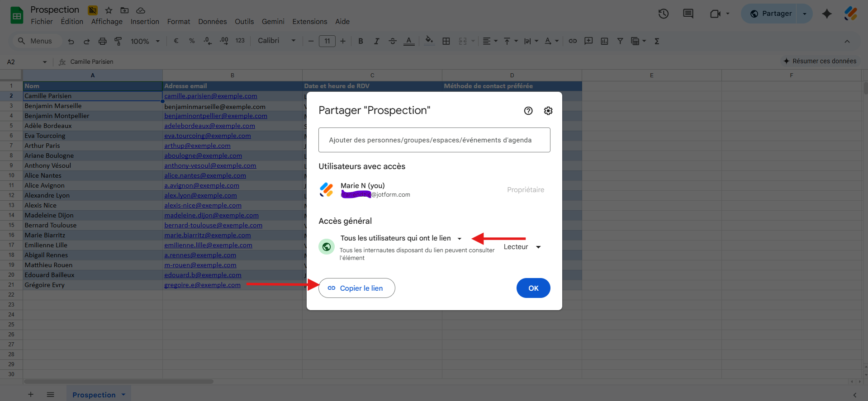
Task: Click the move to folder icon
Action: click(124, 10)
